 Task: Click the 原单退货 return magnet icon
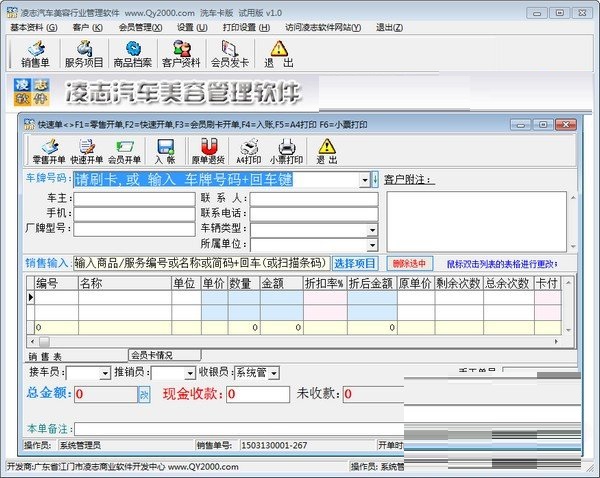click(x=209, y=152)
